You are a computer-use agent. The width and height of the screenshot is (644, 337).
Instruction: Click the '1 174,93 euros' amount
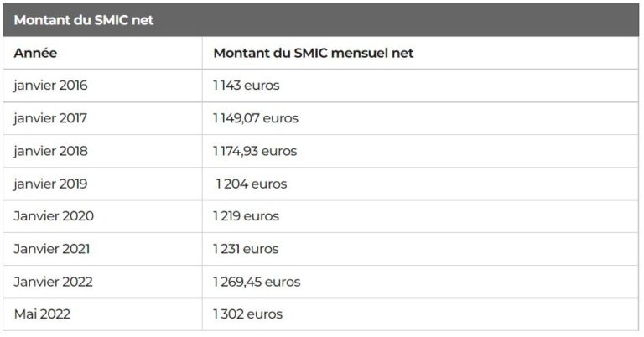pyautogui.click(x=255, y=151)
